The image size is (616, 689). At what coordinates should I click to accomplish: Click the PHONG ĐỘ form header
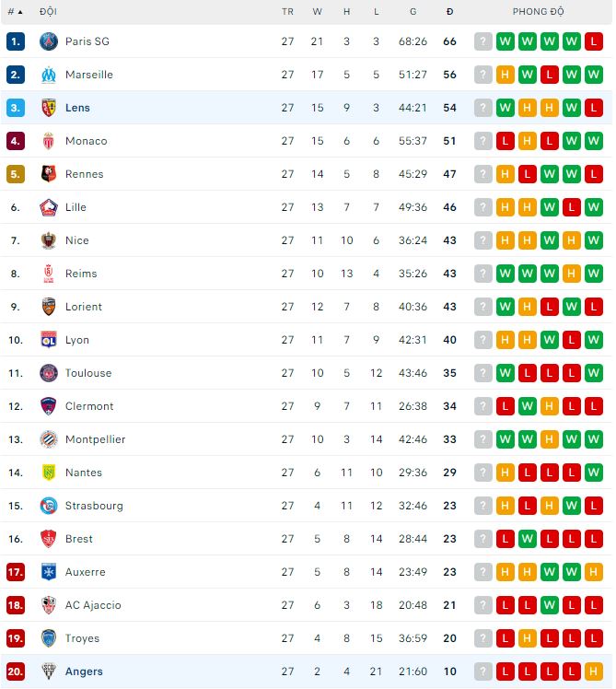[539, 12]
